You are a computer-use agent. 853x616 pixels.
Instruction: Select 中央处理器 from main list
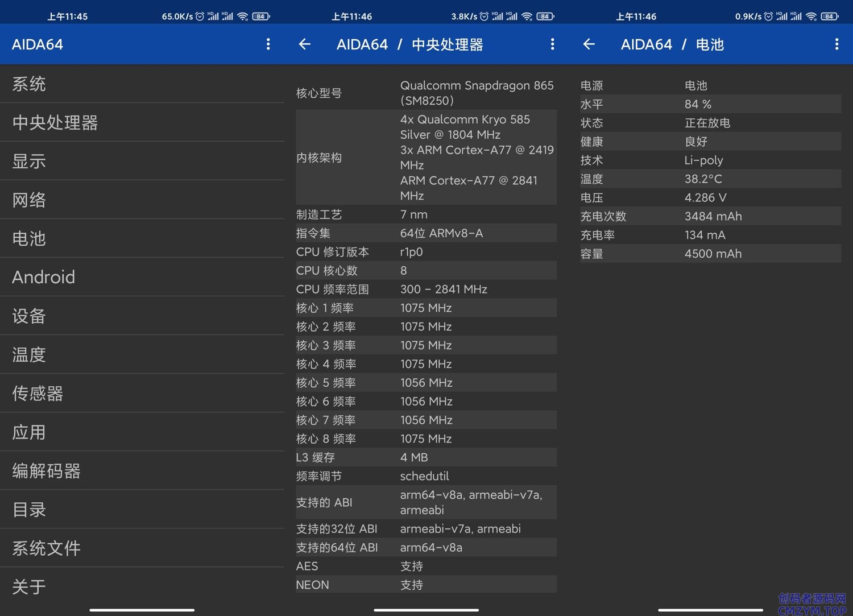coord(142,123)
